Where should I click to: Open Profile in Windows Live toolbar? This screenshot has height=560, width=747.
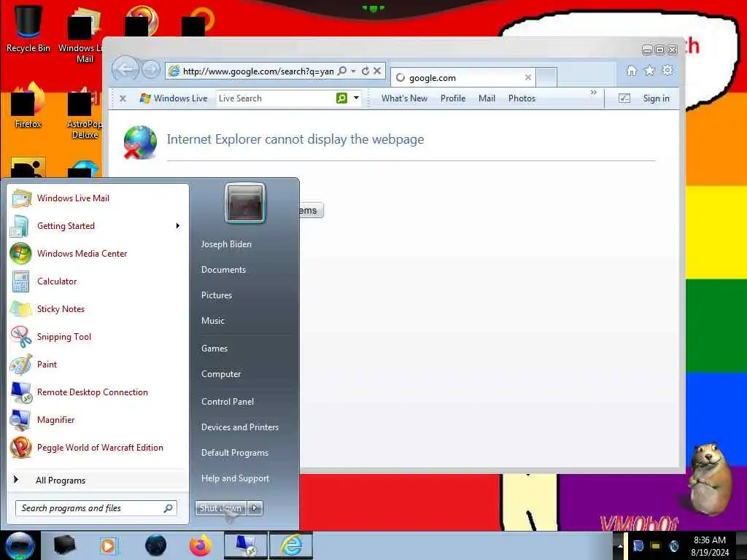(452, 98)
